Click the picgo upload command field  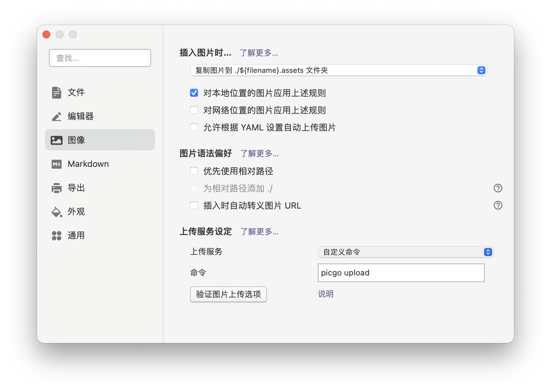(401, 273)
